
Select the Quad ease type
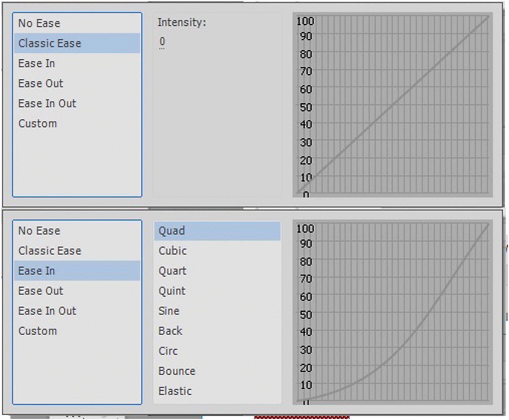(172, 231)
